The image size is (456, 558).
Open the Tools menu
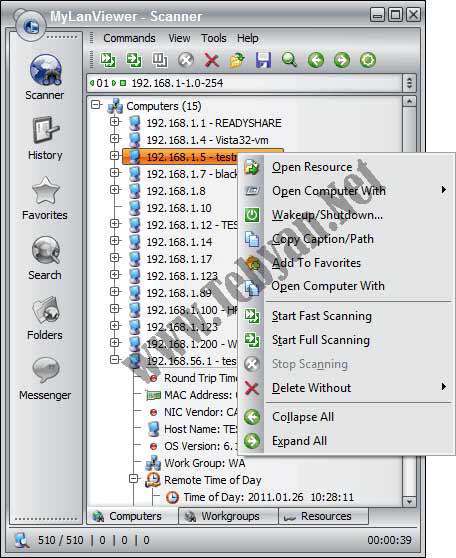(x=214, y=38)
